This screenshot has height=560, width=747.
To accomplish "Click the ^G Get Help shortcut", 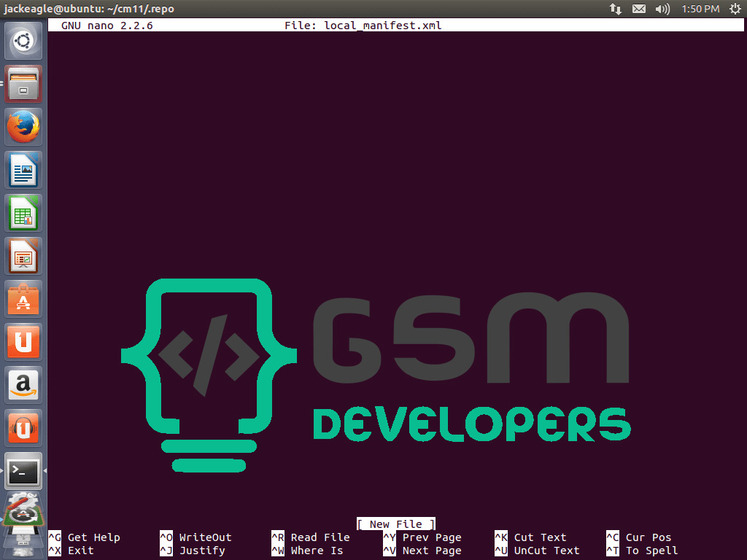I will point(85,537).
